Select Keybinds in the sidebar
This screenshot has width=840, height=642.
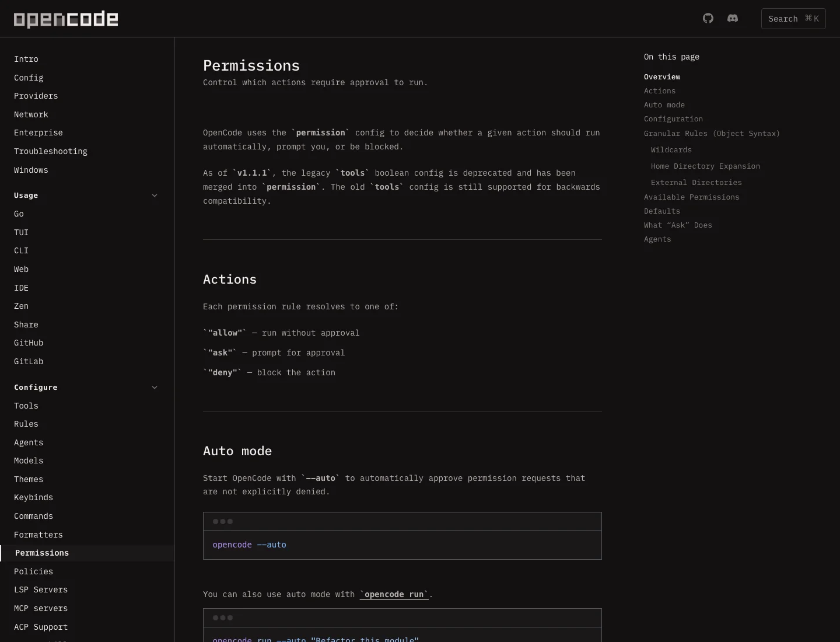click(33, 497)
